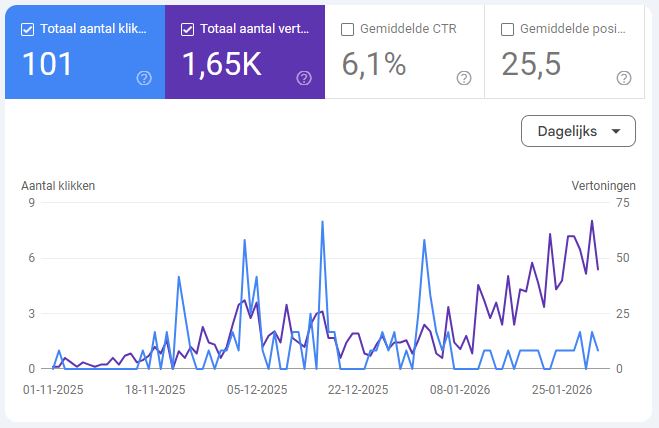Viewport: 659px width, 428px height.
Task: Enable the Gemiddelde CTR checkbox
Action: [x=348, y=29]
